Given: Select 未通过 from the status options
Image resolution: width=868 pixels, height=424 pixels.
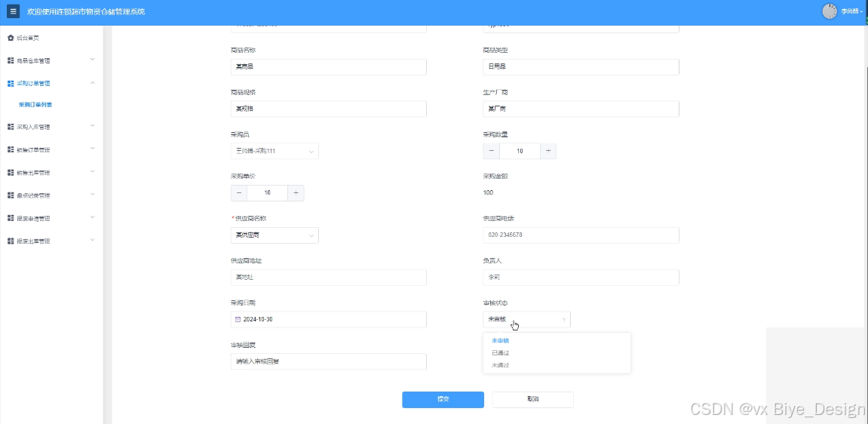Looking at the screenshot, I should pos(501,365).
